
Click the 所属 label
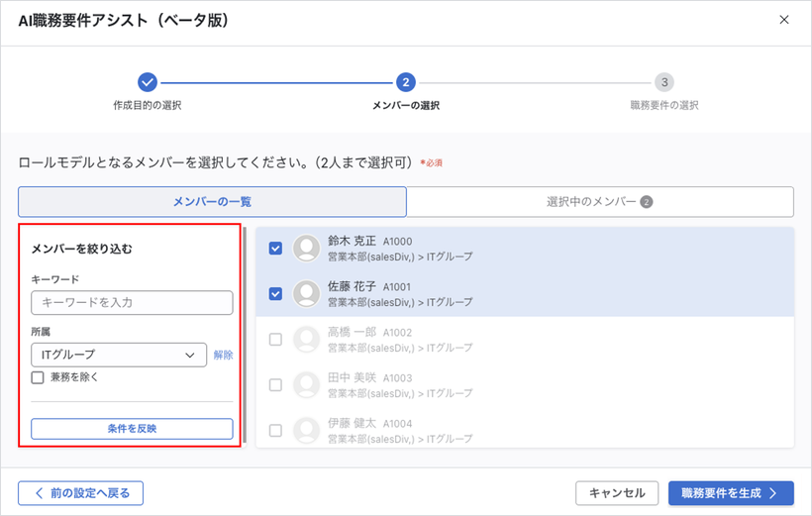pyautogui.click(x=41, y=332)
